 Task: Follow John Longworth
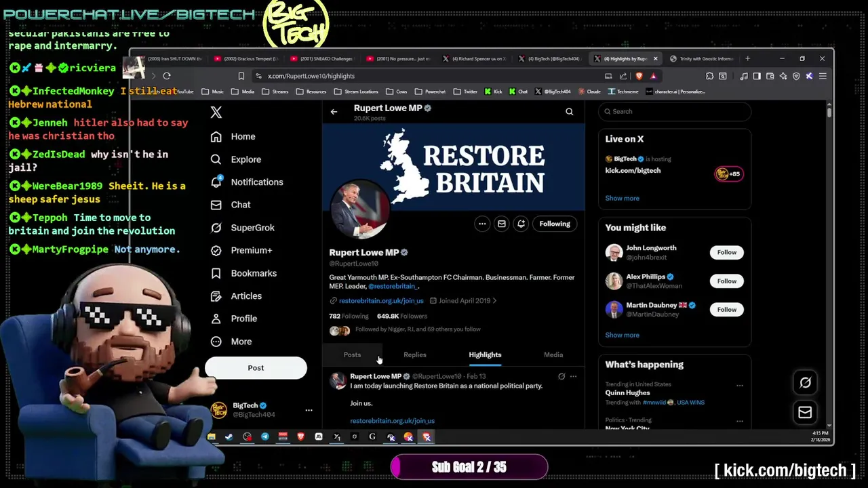726,253
